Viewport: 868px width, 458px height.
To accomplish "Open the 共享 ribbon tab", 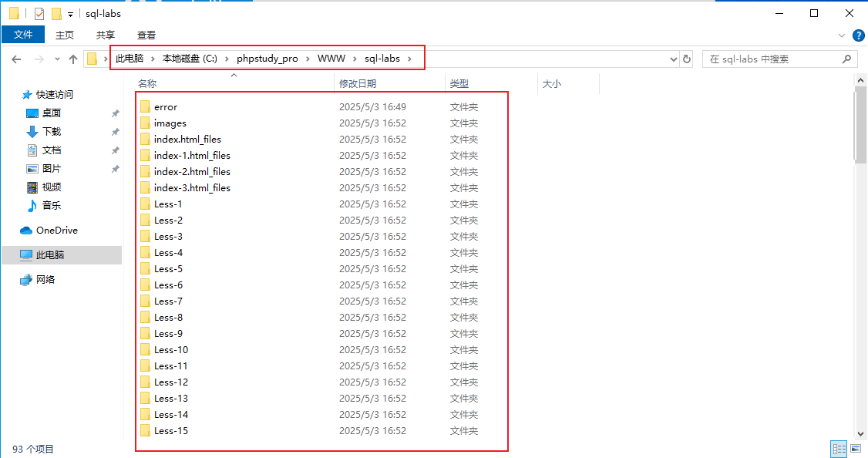I will pos(105,35).
